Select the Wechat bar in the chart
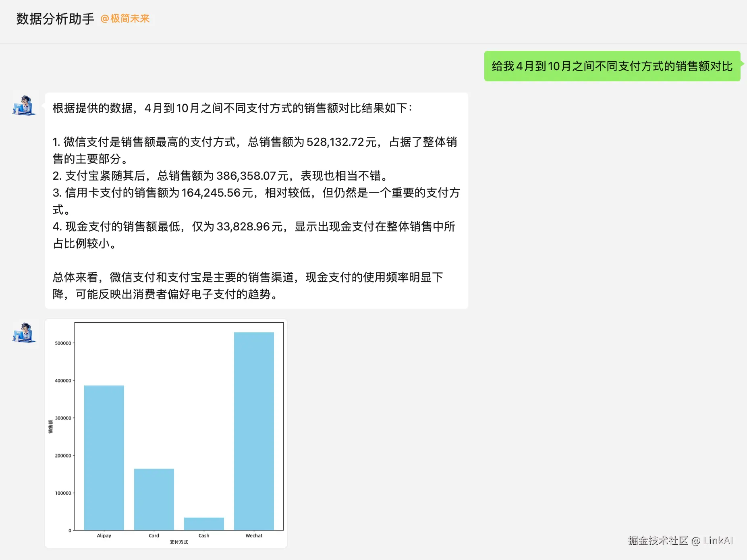Viewport: 747px width, 560px height. [254, 431]
